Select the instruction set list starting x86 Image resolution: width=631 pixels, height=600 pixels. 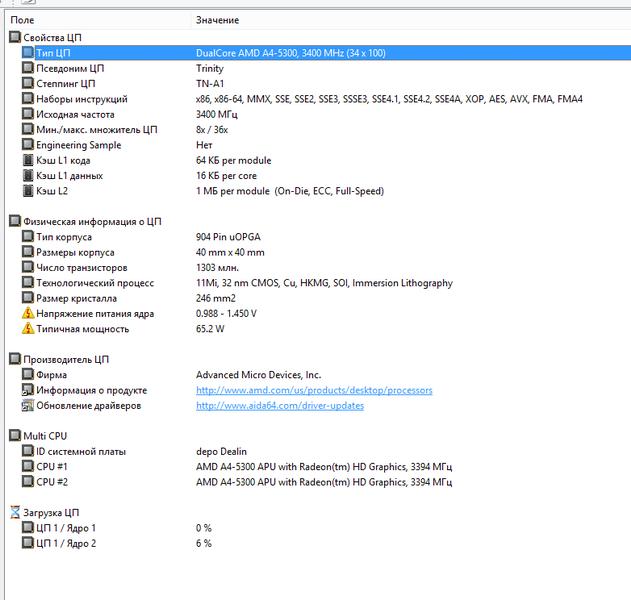(x=389, y=99)
